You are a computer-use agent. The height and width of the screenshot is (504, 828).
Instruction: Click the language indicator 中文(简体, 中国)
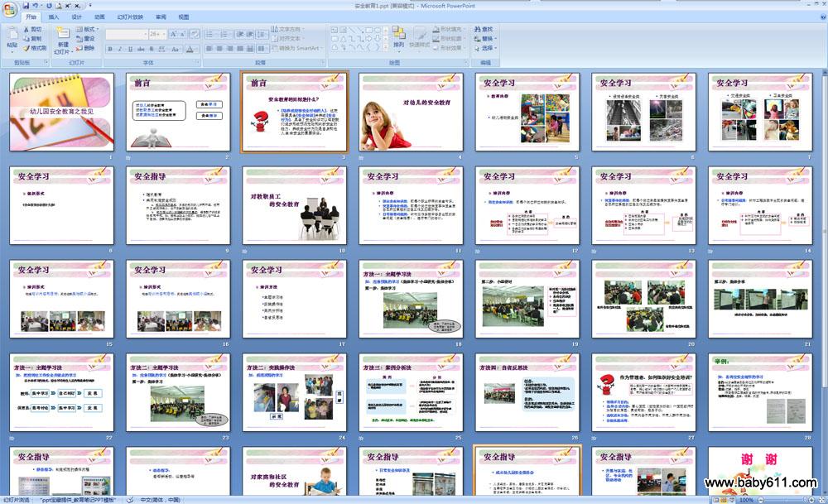pos(161,500)
